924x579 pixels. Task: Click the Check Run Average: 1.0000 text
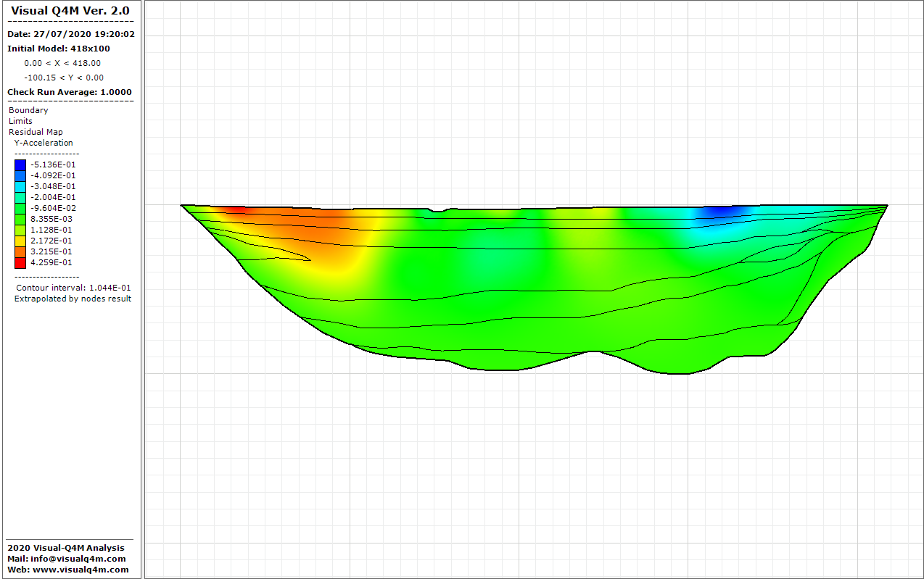point(70,92)
